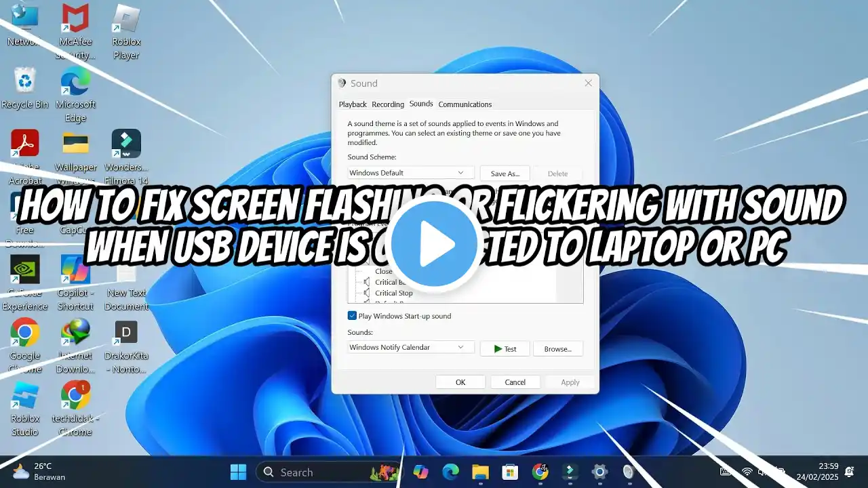Switch to Chrome on the taskbar

coord(540,472)
